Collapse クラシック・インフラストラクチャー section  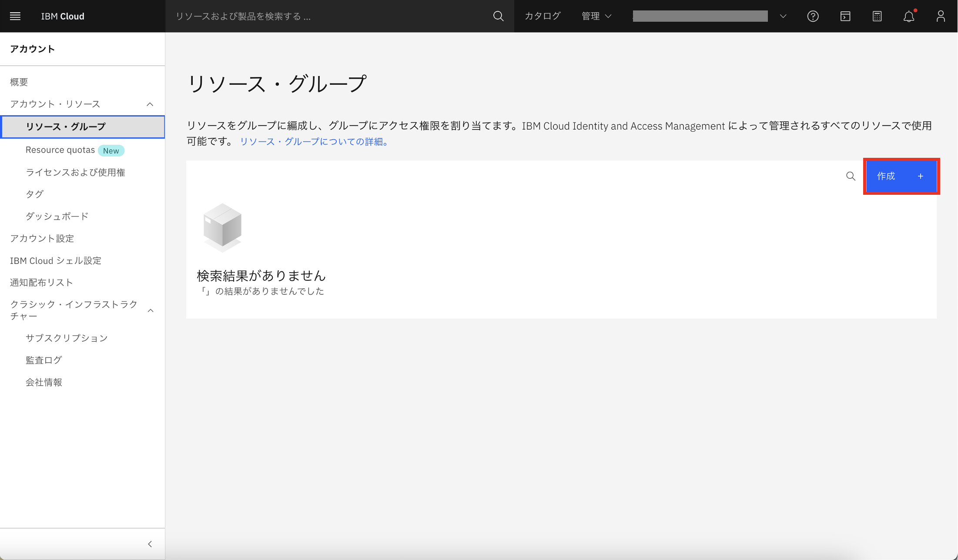tap(151, 310)
